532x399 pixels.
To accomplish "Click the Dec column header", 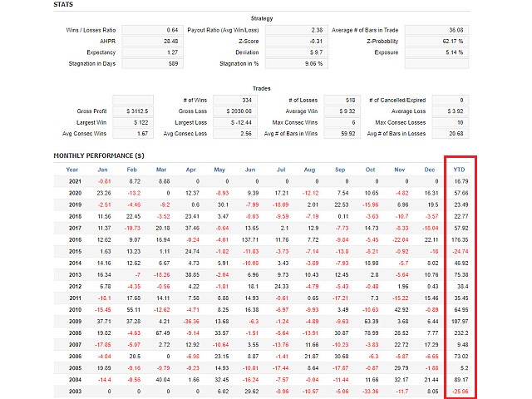I will pos(429,169).
